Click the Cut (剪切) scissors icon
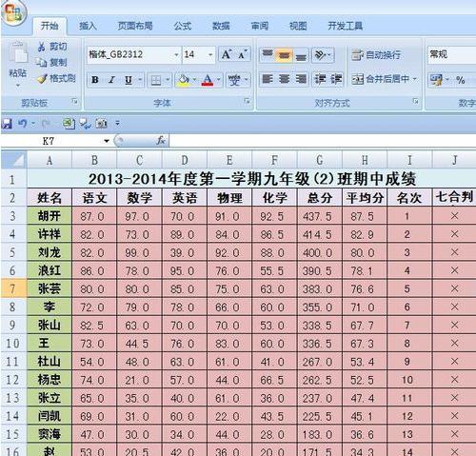476x456 pixels. (x=42, y=47)
